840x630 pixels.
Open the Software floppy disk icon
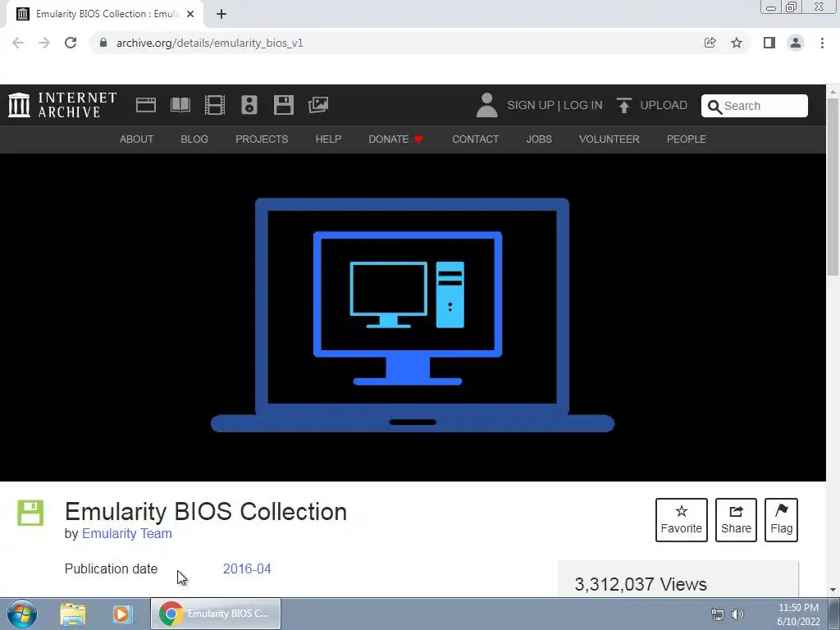[283, 105]
